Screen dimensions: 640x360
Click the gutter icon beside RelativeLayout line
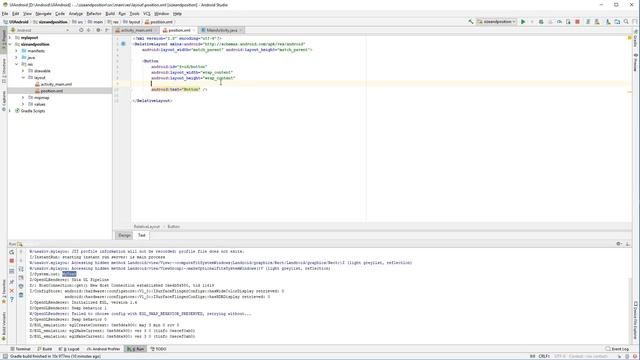pyautogui.click(x=123, y=44)
